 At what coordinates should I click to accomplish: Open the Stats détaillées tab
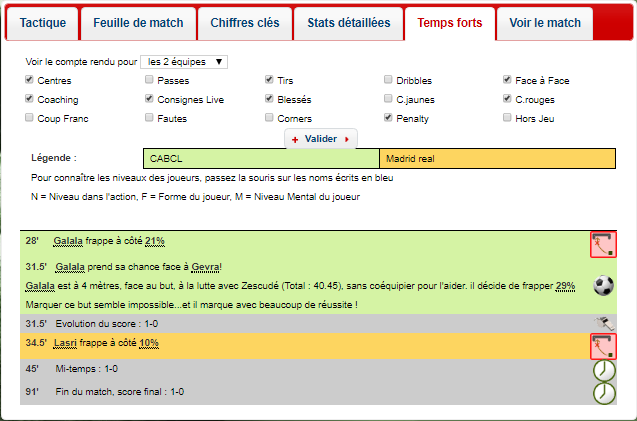[x=349, y=23]
